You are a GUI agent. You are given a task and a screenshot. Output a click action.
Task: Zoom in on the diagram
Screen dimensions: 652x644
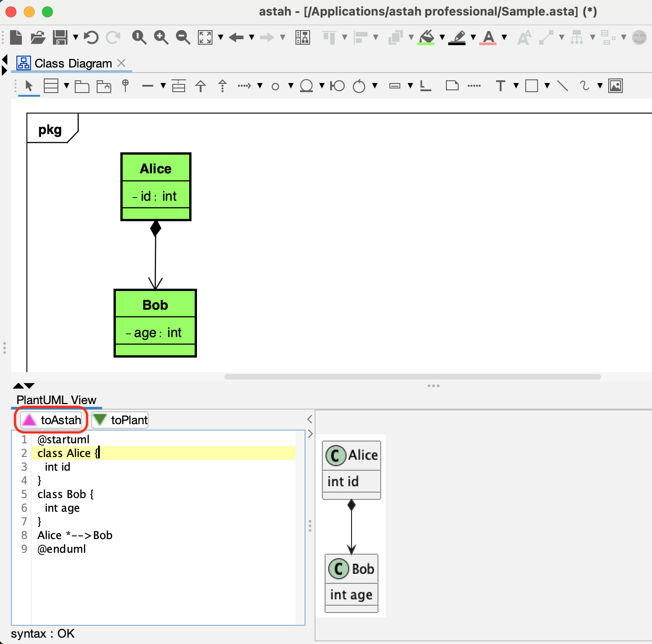(161, 37)
